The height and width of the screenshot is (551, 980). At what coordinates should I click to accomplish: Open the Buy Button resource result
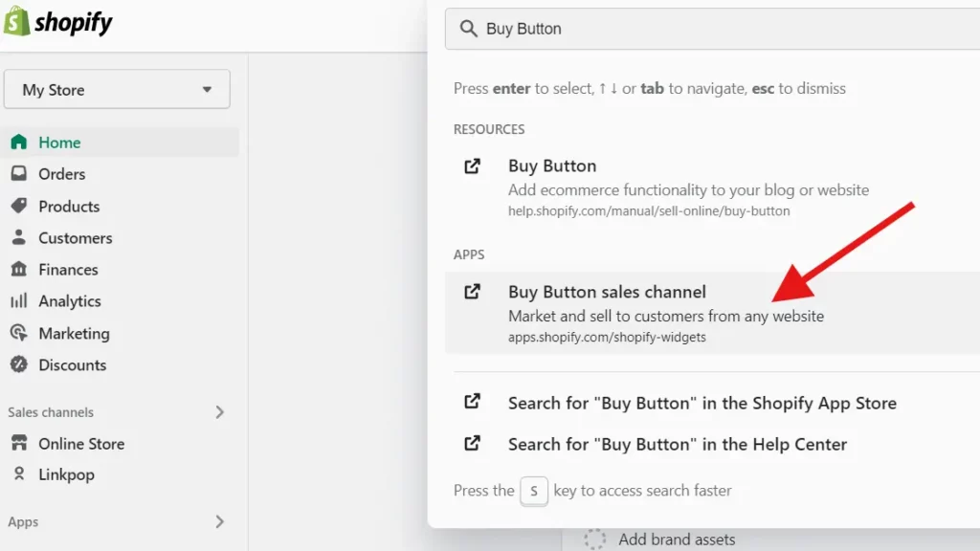(x=712, y=187)
